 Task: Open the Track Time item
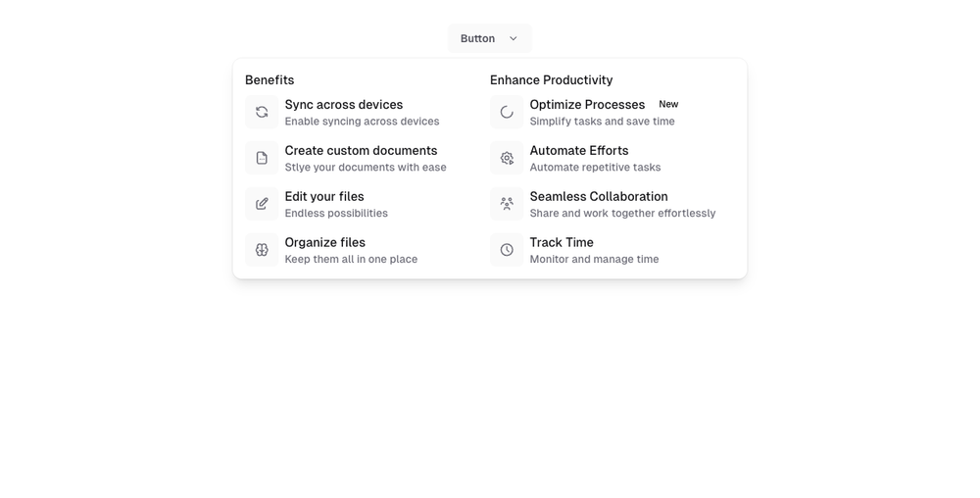pyautogui.click(x=562, y=243)
